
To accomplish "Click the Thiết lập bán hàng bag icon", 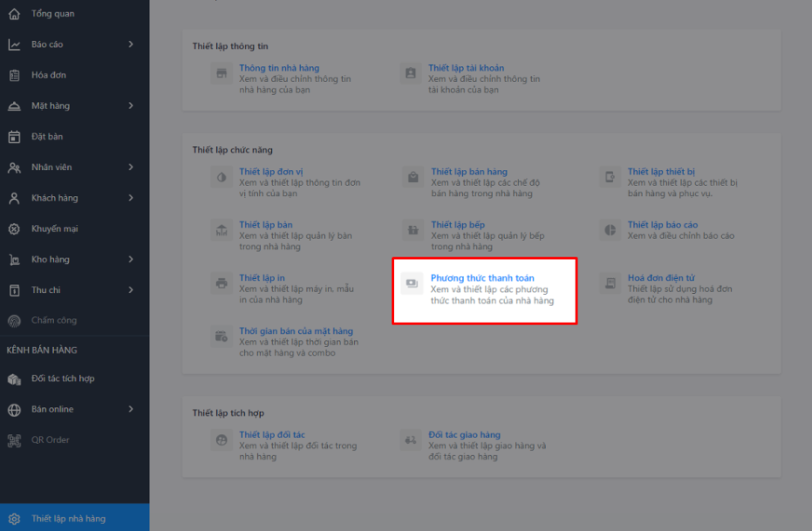I will point(413,178).
